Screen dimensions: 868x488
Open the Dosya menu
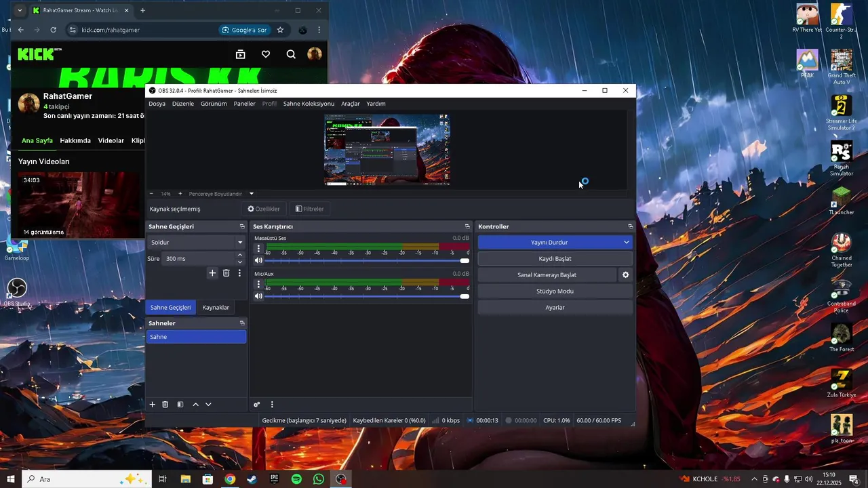(157, 104)
